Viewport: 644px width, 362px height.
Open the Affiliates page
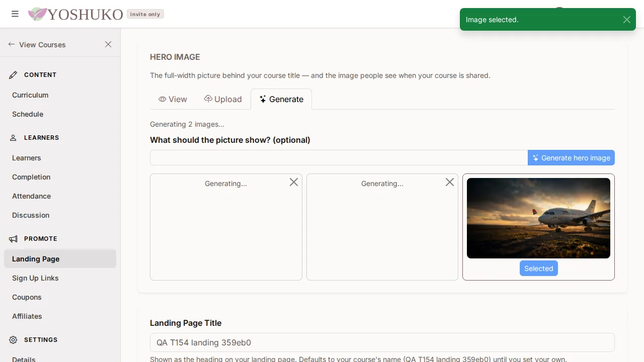(27, 316)
